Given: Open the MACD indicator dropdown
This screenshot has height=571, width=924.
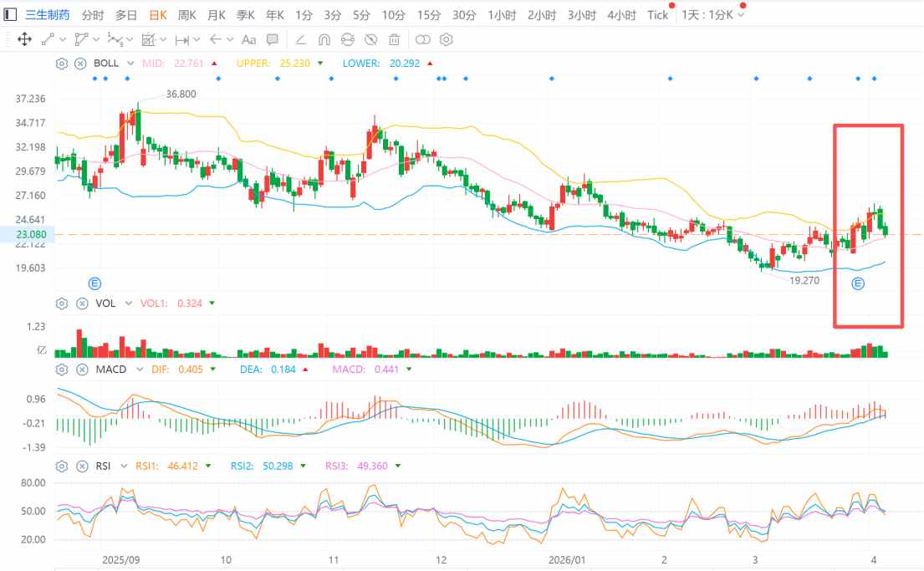Looking at the screenshot, I should tap(140, 370).
